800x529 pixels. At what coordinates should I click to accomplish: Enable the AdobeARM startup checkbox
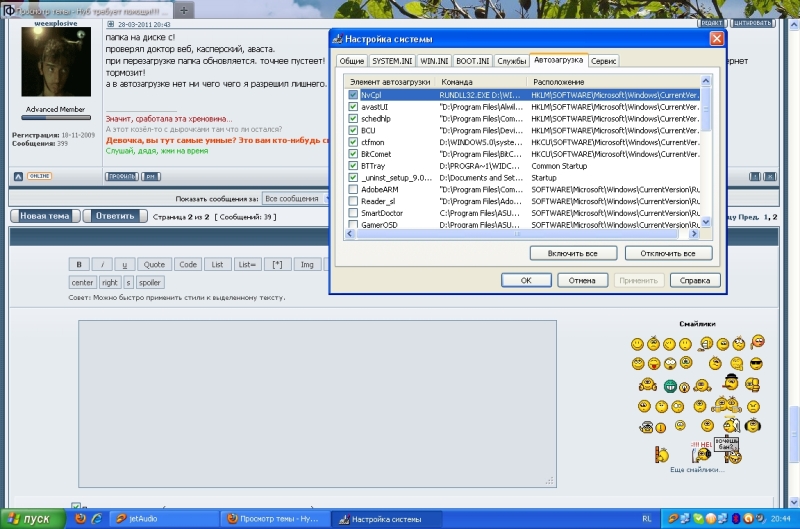tap(353, 189)
